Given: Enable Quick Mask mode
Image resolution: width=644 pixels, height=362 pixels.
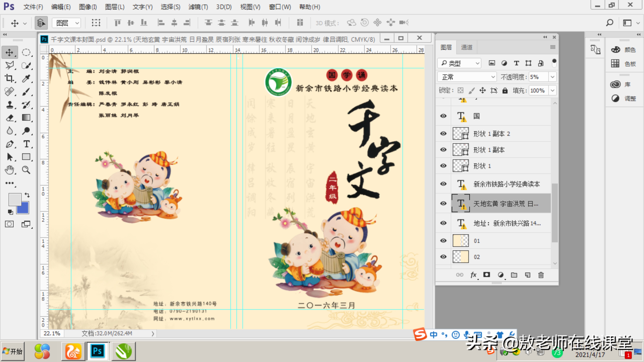Looking at the screenshot, I should pyautogui.click(x=10, y=224).
